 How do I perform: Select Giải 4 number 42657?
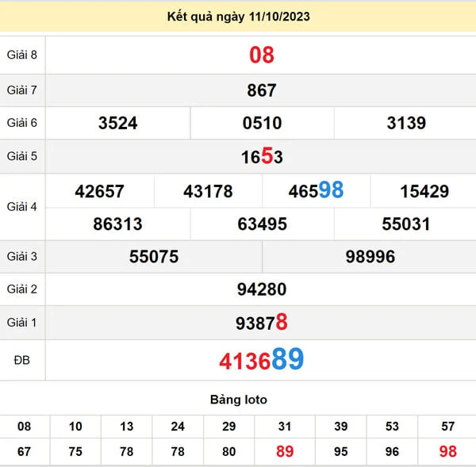pyautogui.click(x=99, y=191)
